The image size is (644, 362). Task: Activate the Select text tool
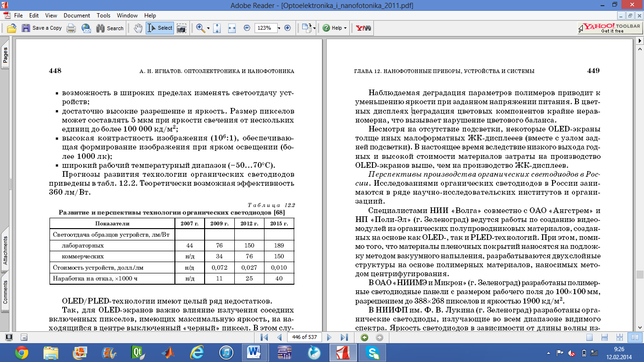coord(160,28)
